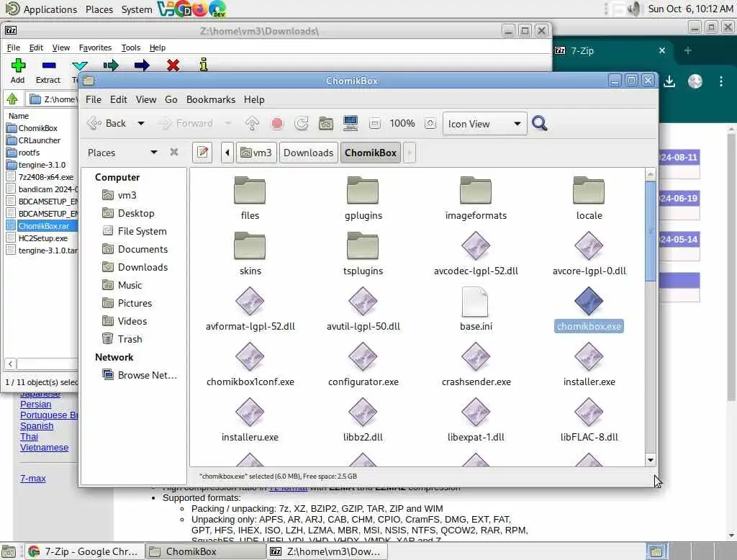Select File System in the sidebar
The width and height of the screenshot is (737, 560).
pyautogui.click(x=142, y=231)
